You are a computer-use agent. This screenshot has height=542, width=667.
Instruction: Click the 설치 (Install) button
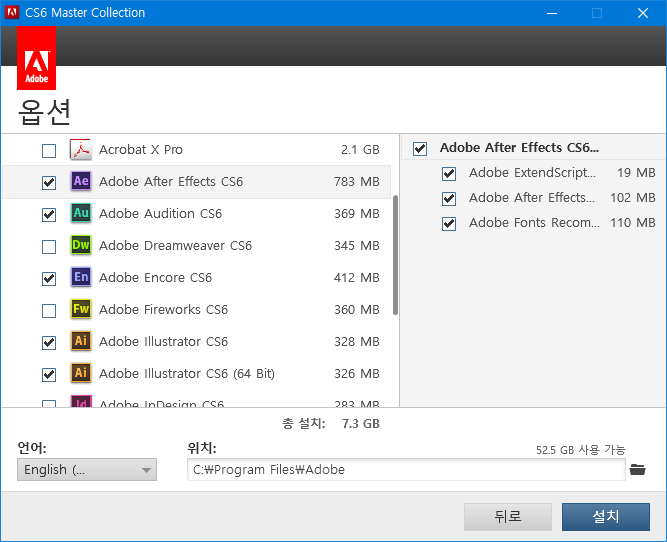click(606, 517)
